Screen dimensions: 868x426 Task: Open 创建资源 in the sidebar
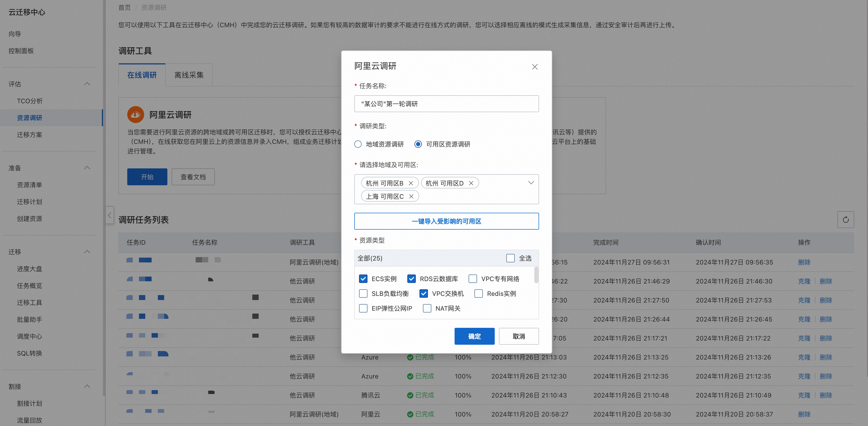[30, 219]
